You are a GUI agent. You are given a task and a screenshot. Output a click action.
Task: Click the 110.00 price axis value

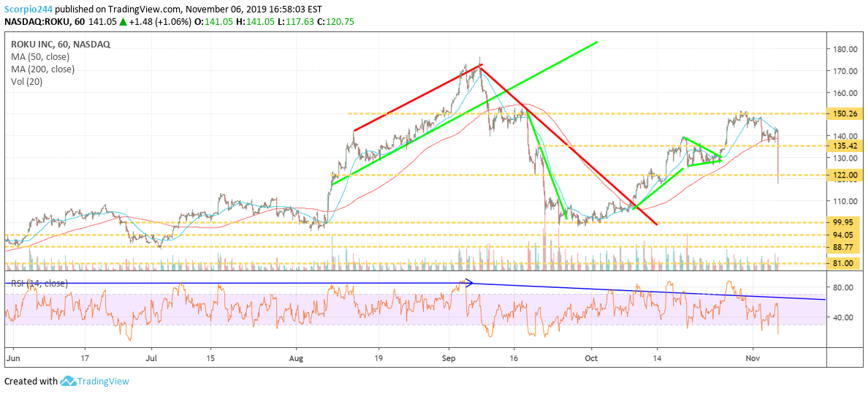coord(846,200)
